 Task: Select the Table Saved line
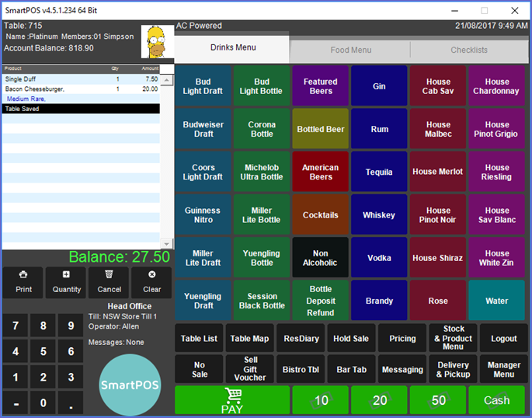[81, 109]
